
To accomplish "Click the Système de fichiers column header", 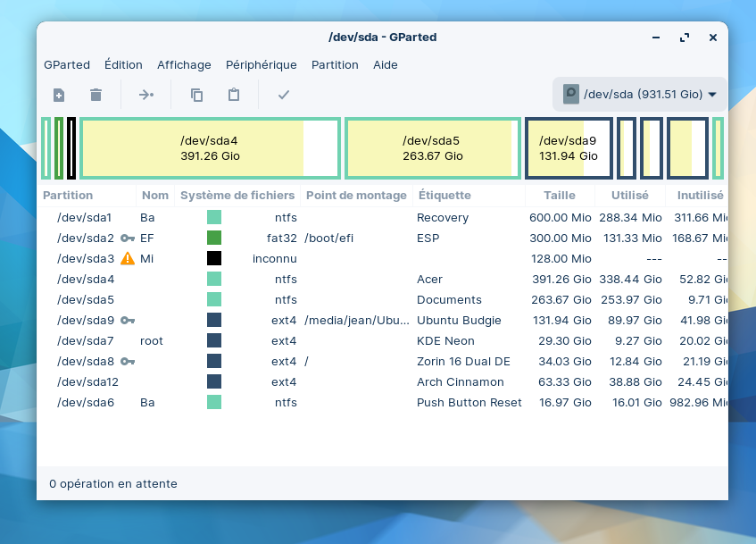I will click(x=237, y=195).
